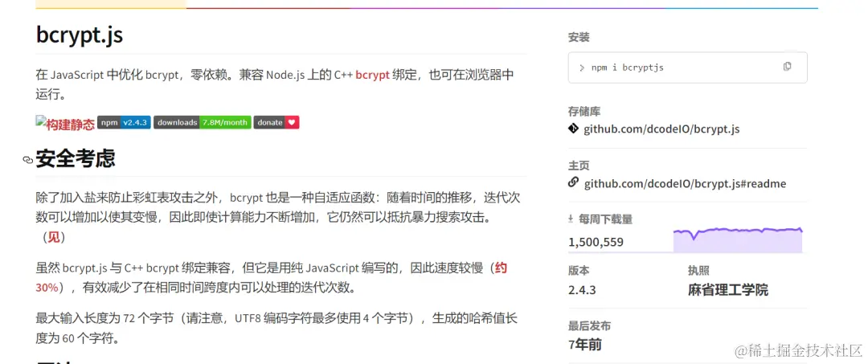
Task: Click the anchor link icon beside 安全考虑
Action: (27, 160)
